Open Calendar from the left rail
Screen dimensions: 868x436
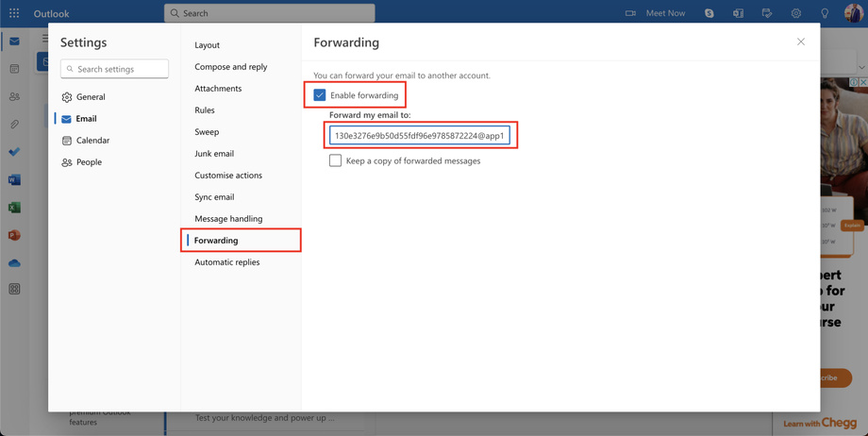pos(14,69)
